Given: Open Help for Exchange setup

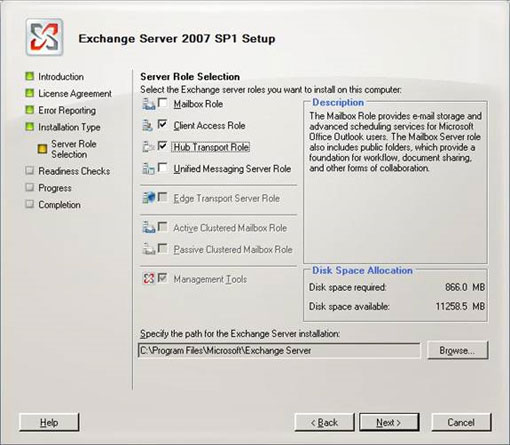Looking at the screenshot, I should pyautogui.click(x=49, y=422).
